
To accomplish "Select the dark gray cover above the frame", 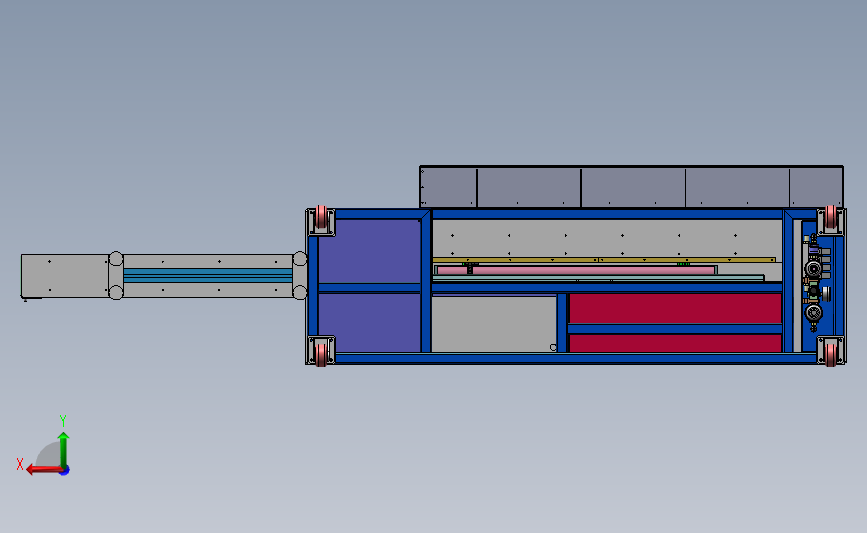I will [631, 187].
